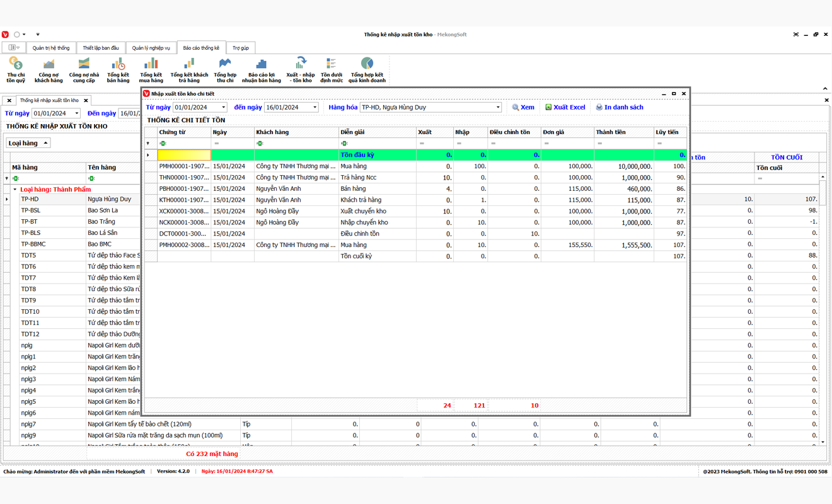Image resolution: width=832 pixels, height=504 pixels.
Task: Open Tổng hợp thu chi report
Action: (225, 70)
